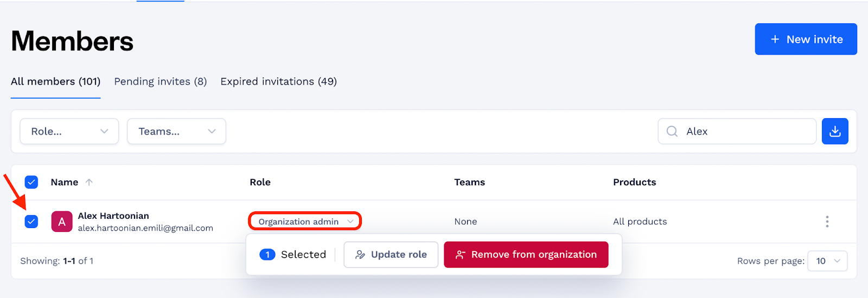Click Remove from organization button

click(x=526, y=255)
